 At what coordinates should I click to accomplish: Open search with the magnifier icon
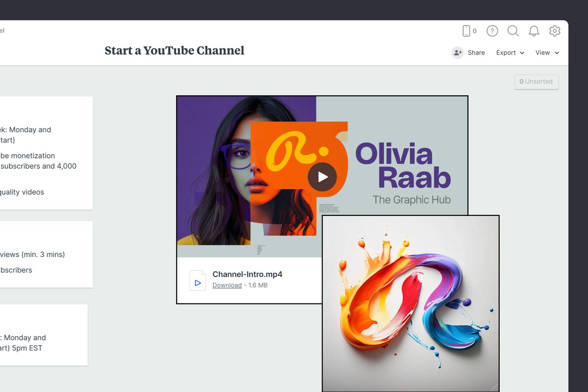(x=513, y=31)
